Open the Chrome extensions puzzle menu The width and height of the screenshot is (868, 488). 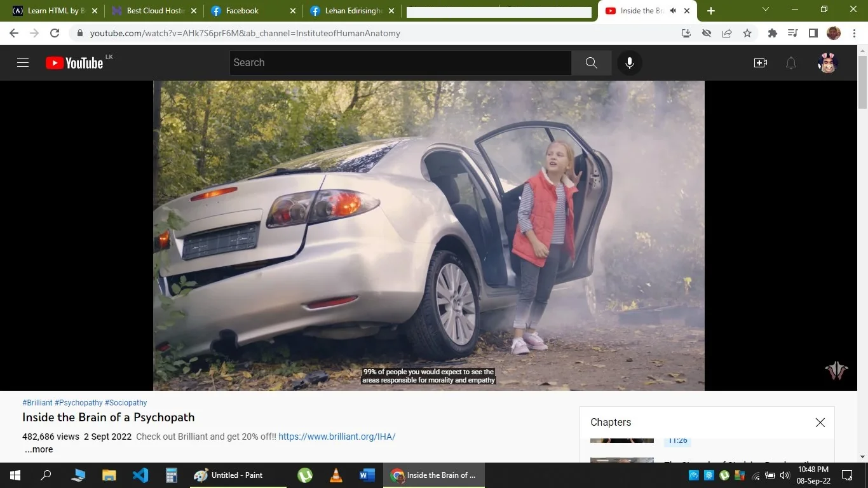coord(773,33)
